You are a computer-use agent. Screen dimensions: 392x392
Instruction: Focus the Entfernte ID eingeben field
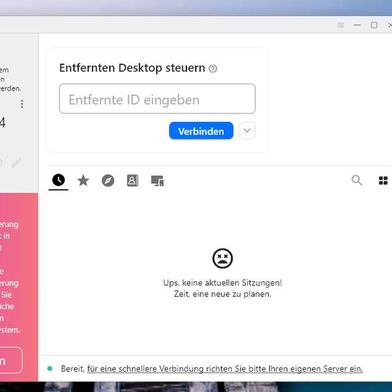point(157,99)
